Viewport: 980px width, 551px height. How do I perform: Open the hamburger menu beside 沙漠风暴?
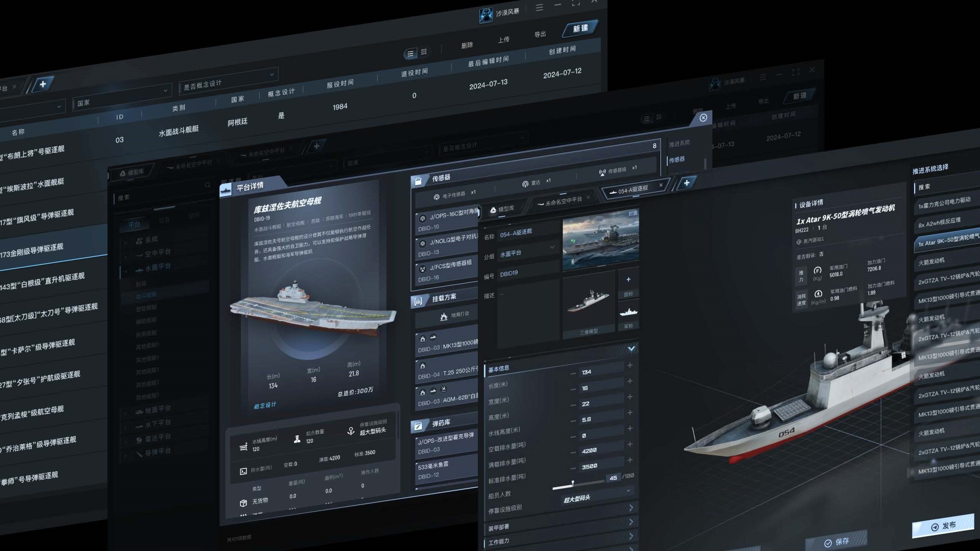pyautogui.click(x=539, y=8)
